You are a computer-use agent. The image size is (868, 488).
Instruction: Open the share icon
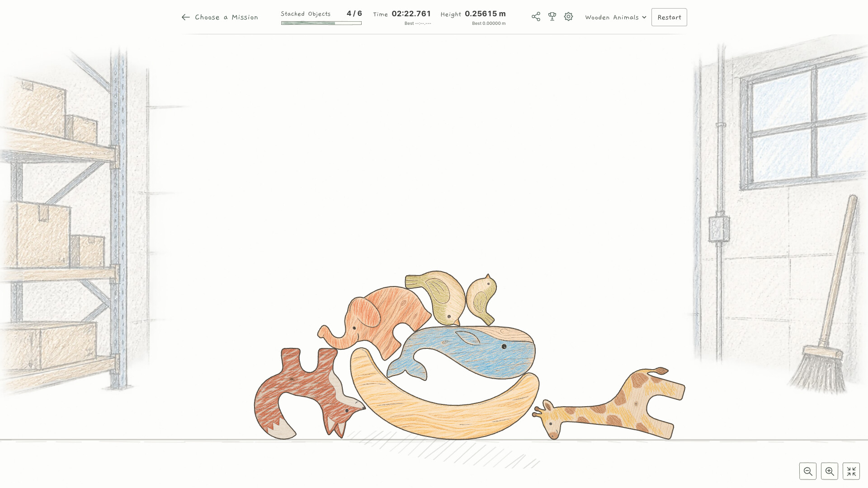(x=536, y=17)
